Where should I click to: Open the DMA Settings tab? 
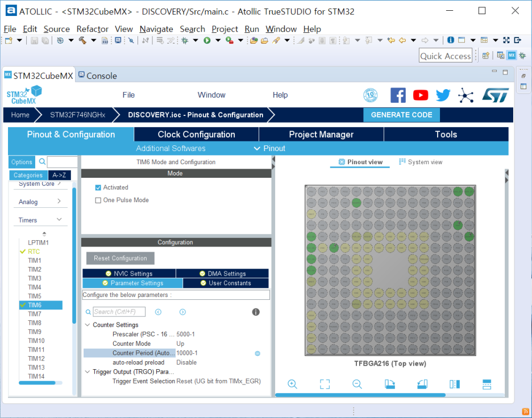click(x=223, y=274)
